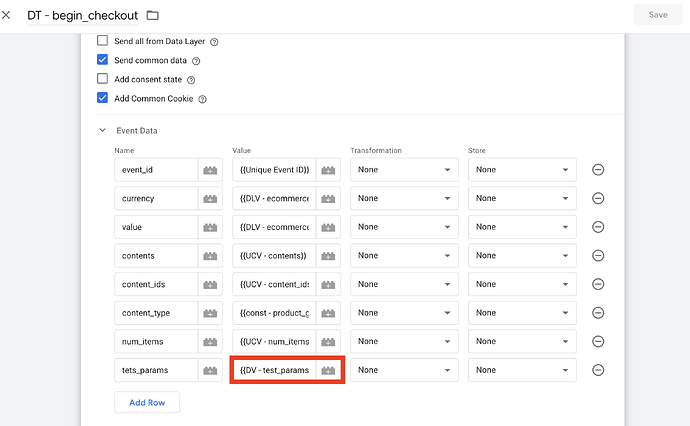Edit the tets_params name field

156,370
